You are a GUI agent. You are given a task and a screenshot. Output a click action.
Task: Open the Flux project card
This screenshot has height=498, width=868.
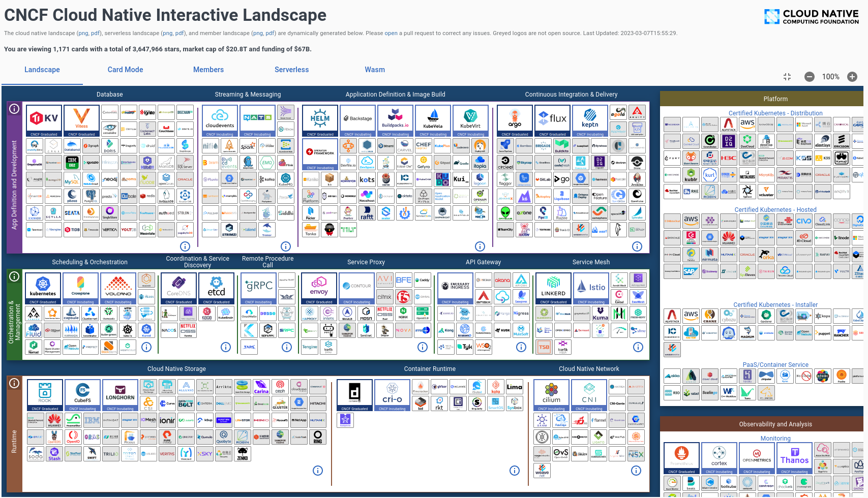[x=553, y=121]
